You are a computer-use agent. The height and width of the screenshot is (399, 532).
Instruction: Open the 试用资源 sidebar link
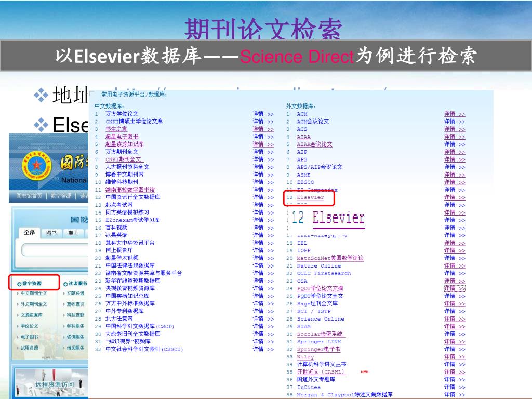29,348
